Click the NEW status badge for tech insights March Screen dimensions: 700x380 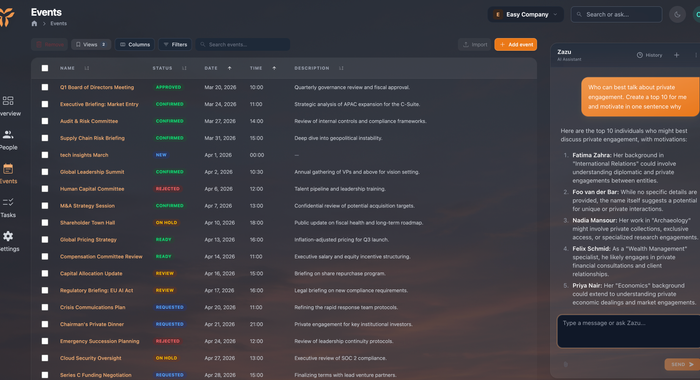[161, 155]
